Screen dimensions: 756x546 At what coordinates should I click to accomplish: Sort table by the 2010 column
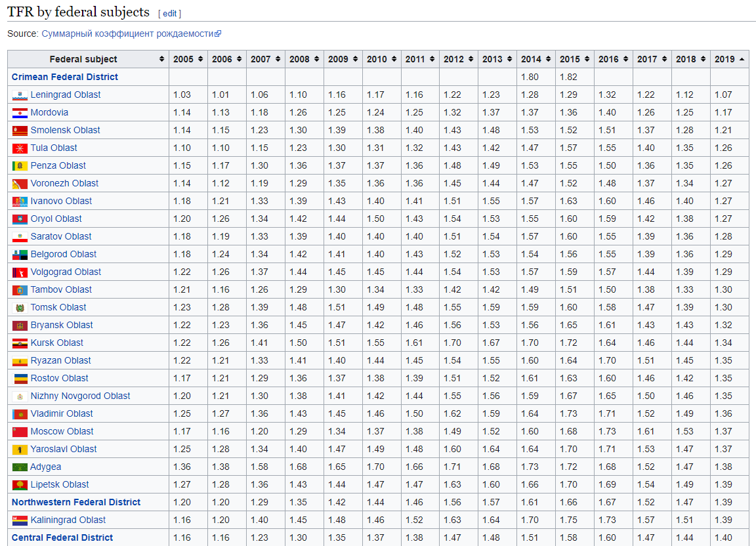point(382,59)
